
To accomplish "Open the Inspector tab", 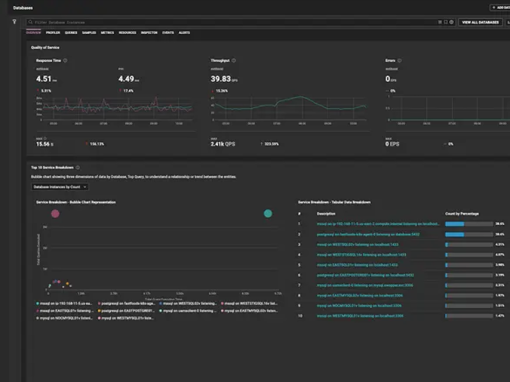I will (149, 33).
